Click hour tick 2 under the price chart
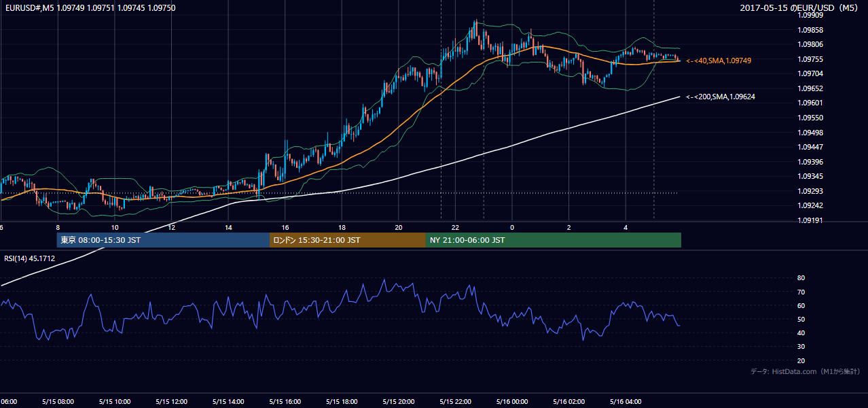Viewport: 868px width, 408px height. [x=568, y=227]
